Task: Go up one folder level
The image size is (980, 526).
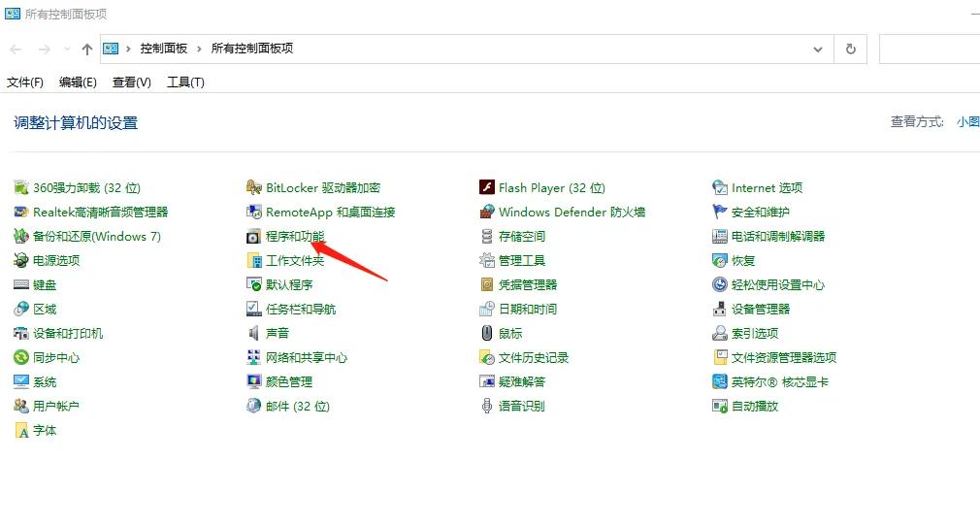Action: (87, 49)
